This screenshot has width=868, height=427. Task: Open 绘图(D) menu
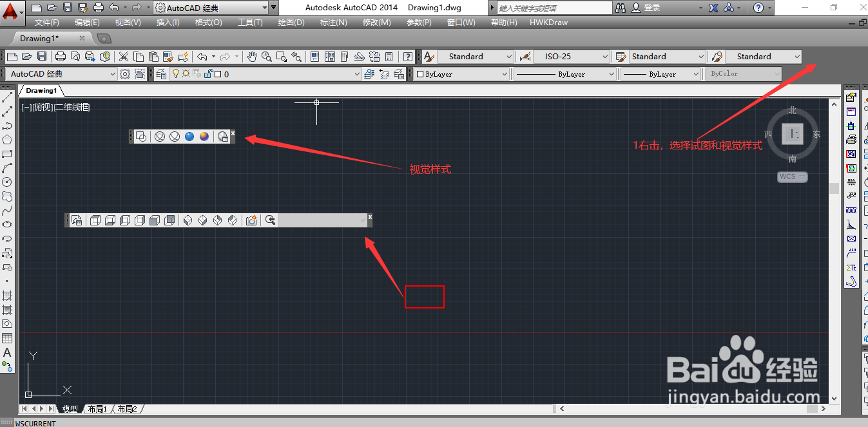[x=291, y=22]
